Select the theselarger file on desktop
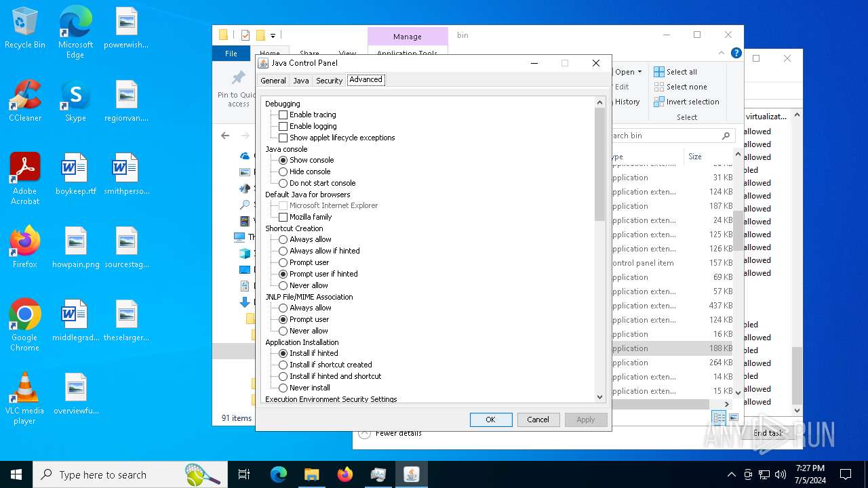Image resolution: width=868 pixels, height=488 pixels. point(126,321)
